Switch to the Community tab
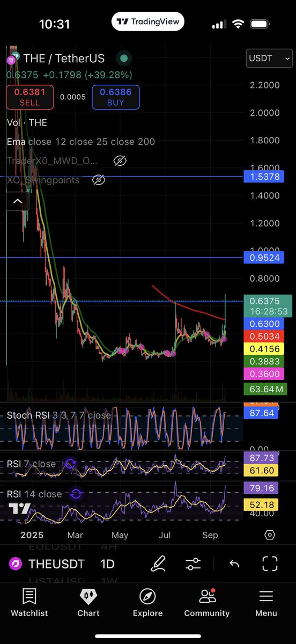 click(207, 603)
